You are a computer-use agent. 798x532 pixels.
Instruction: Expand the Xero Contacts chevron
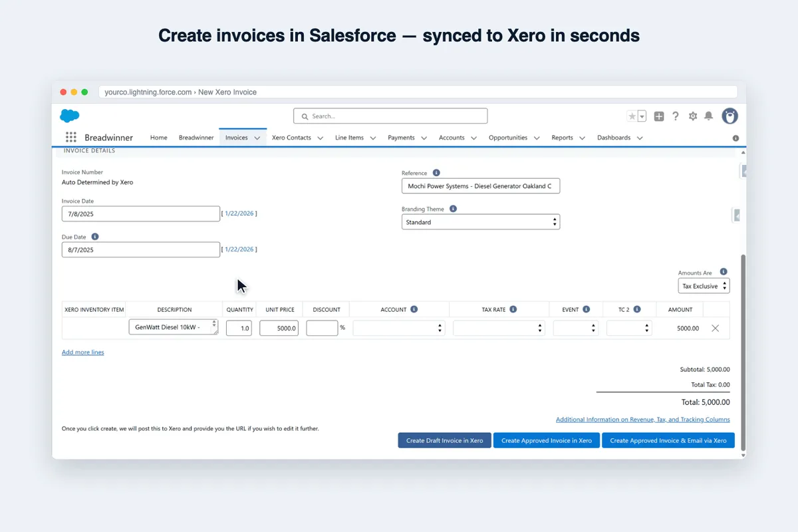coord(321,138)
